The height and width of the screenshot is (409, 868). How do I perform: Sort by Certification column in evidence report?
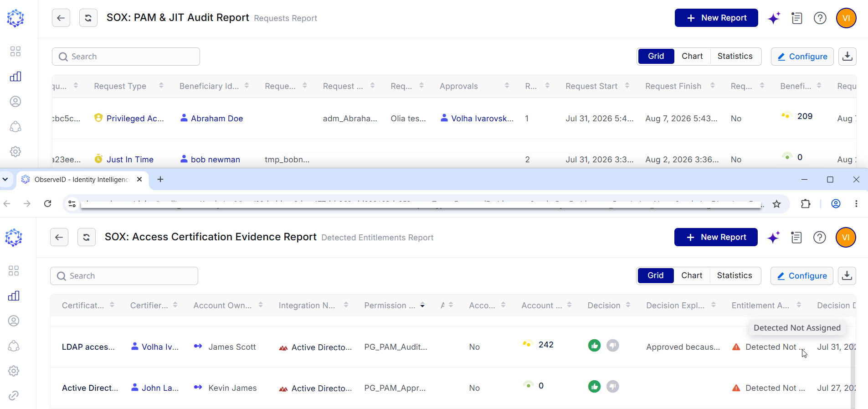[x=112, y=305]
